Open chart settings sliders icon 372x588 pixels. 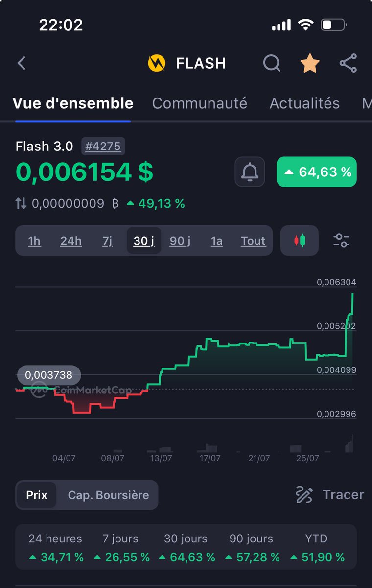click(x=341, y=241)
